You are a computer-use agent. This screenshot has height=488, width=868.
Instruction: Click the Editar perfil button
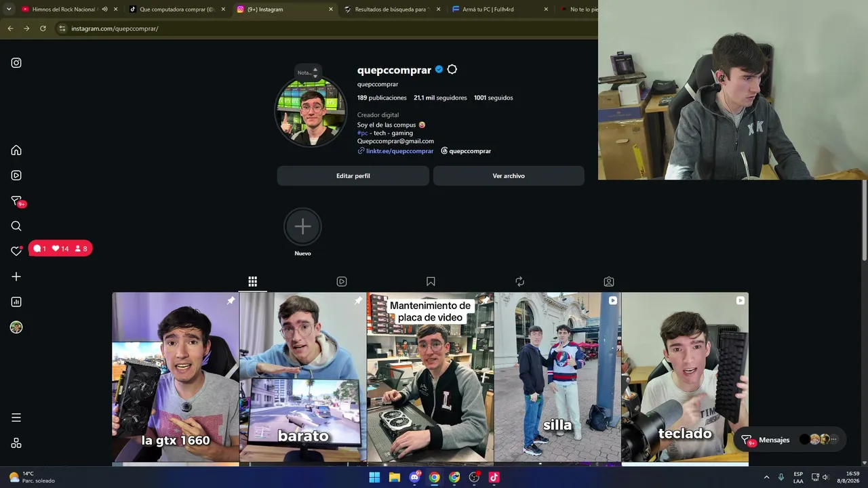point(353,176)
